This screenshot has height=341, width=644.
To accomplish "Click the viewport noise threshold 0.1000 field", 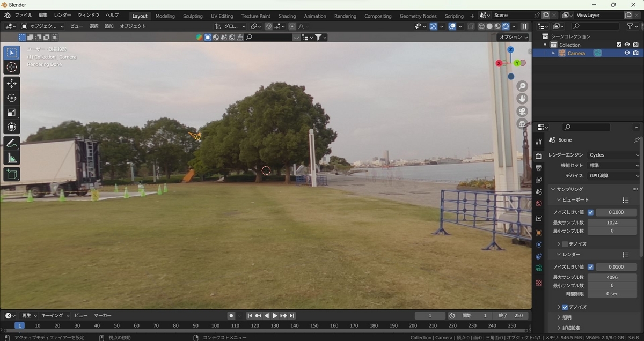I will pos(616,212).
